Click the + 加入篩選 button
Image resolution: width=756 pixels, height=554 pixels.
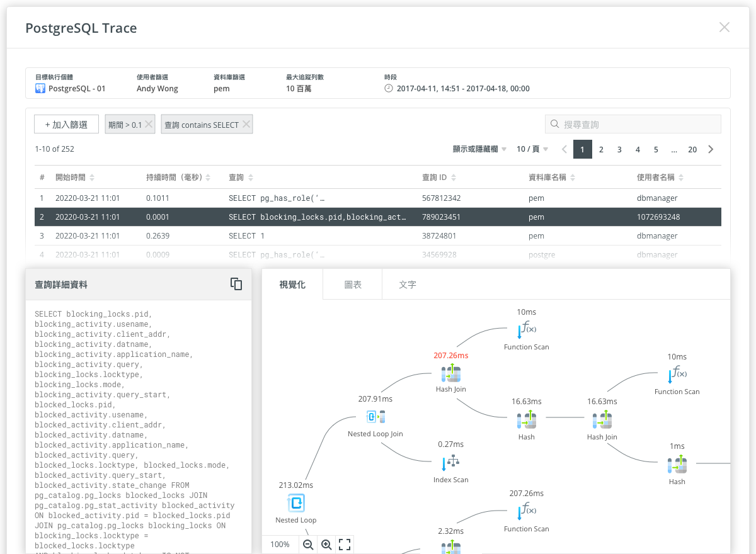tap(66, 125)
